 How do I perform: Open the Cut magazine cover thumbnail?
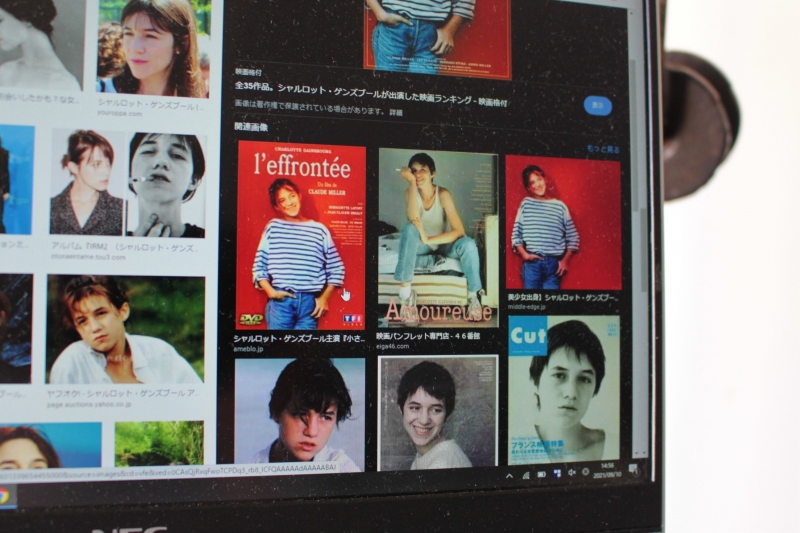tap(564, 390)
